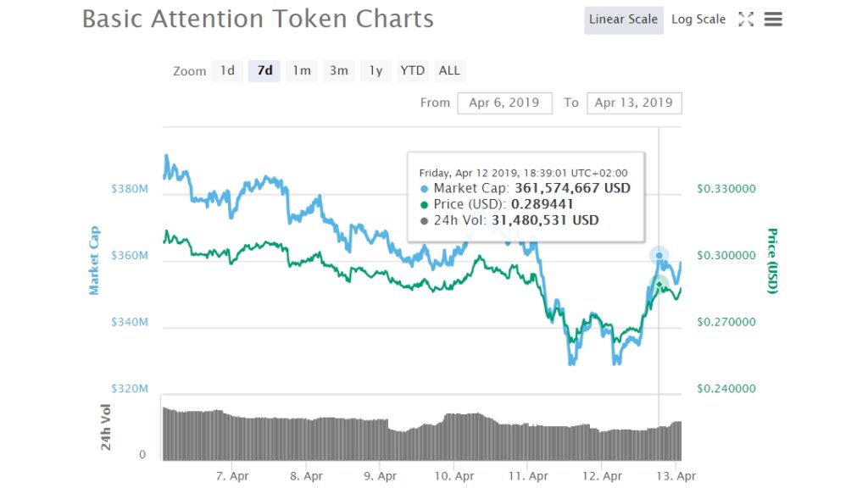
Task: Select the 1d zoom range
Action: click(226, 71)
